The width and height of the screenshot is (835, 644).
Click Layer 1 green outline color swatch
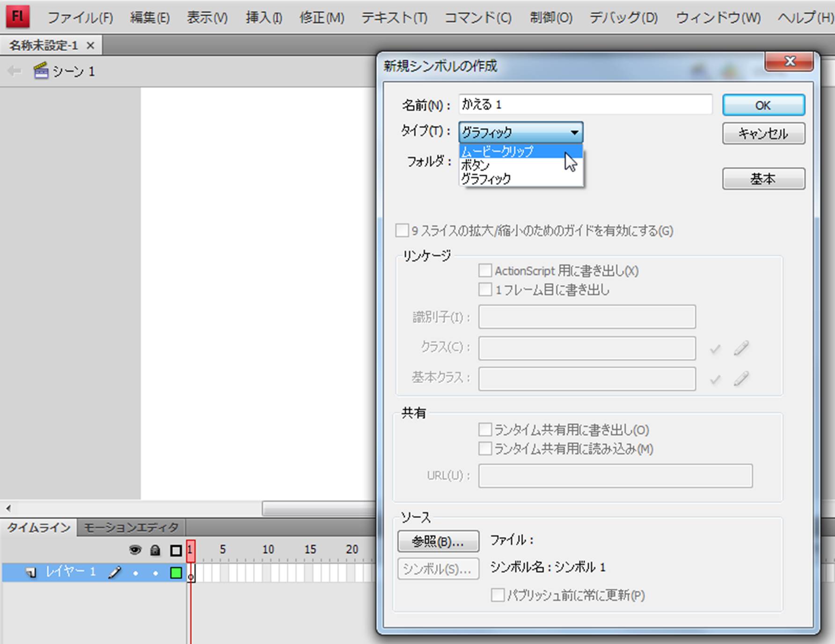[x=176, y=573]
